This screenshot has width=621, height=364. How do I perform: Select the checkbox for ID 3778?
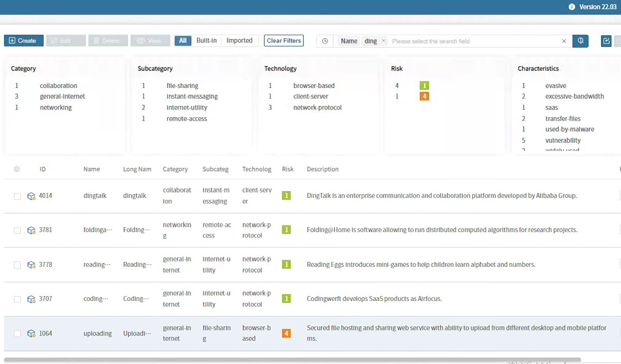[x=17, y=265]
